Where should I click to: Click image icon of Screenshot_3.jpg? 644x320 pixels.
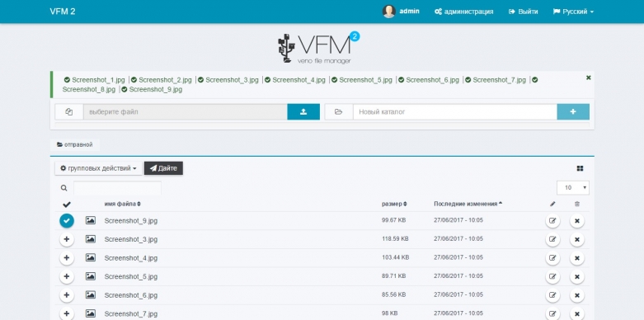[x=91, y=239]
